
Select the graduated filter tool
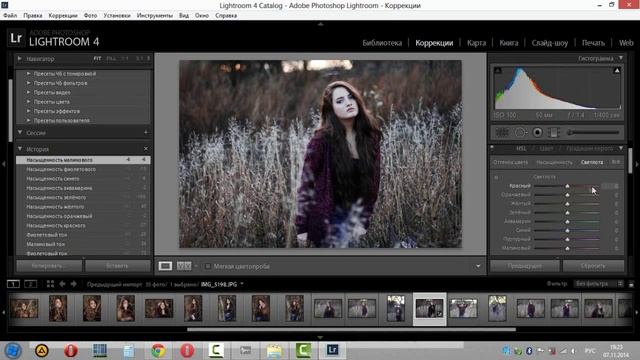554,132
